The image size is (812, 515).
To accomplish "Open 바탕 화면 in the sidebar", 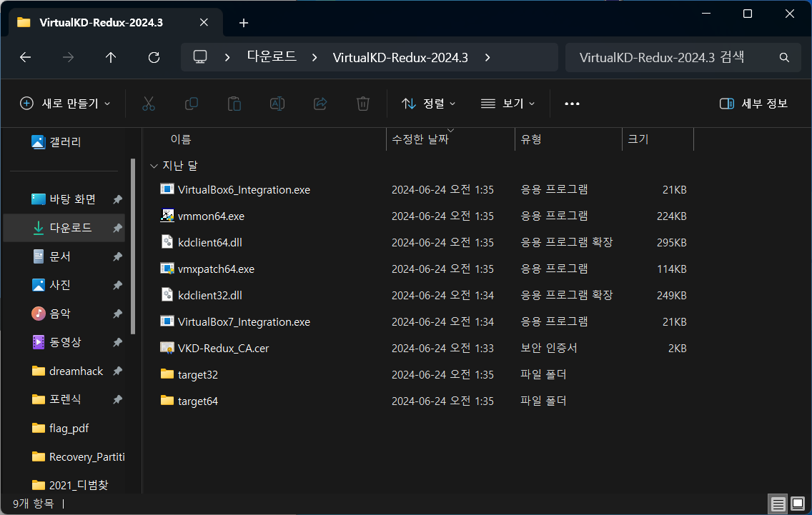I will [64, 199].
